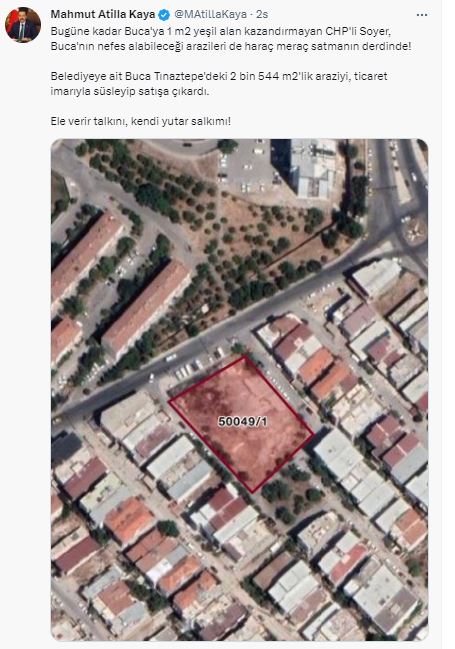Click the line mentioning "haraç meraç satmanın derdinde"

pyautogui.click(x=231, y=46)
